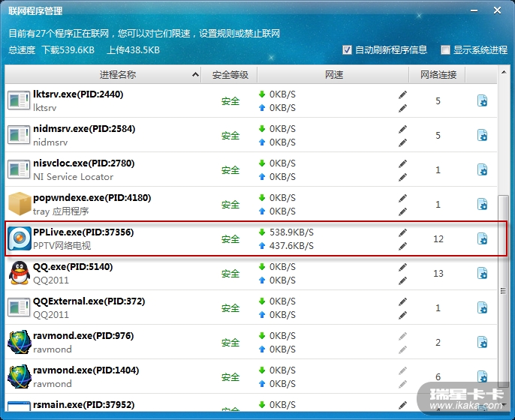The width and height of the screenshot is (515, 420).
Task: Select PPLive.exe(PID:37356) process name
Action: 83,232
